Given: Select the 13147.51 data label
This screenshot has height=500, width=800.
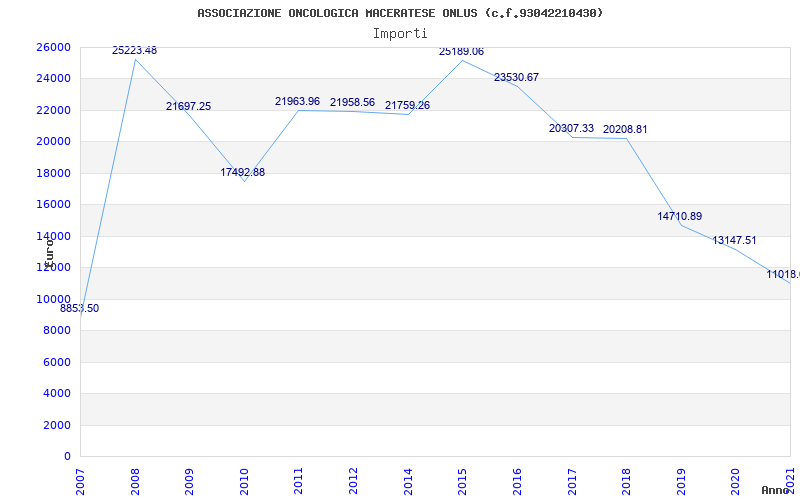Looking at the screenshot, I should pyautogui.click(x=734, y=240).
